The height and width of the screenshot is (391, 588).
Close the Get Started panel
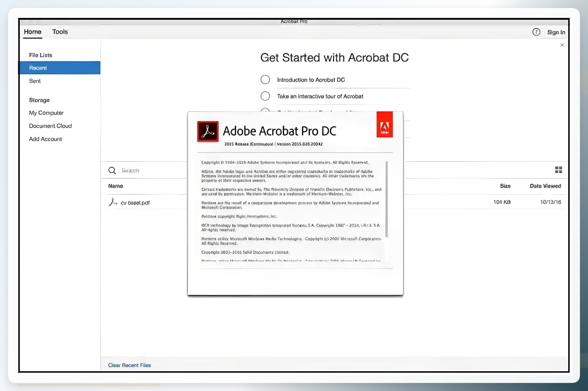click(x=562, y=45)
